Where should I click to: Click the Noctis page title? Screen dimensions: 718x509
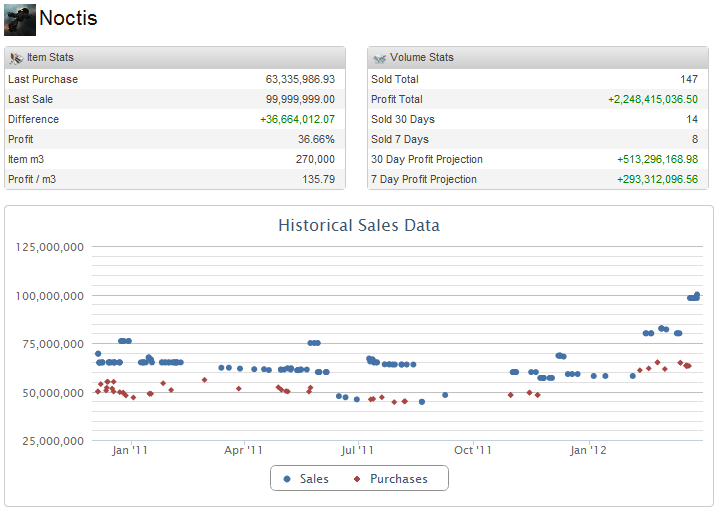click(68, 19)
